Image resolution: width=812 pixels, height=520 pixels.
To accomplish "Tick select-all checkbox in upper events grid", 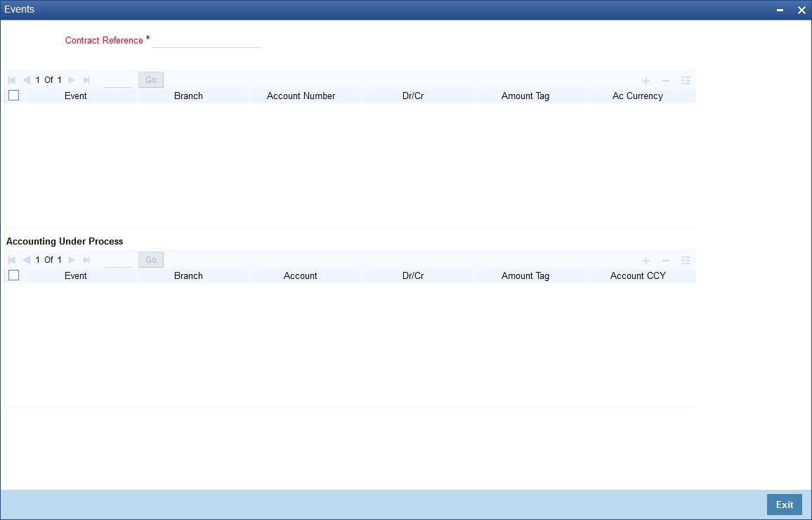I will coord(14,96).
